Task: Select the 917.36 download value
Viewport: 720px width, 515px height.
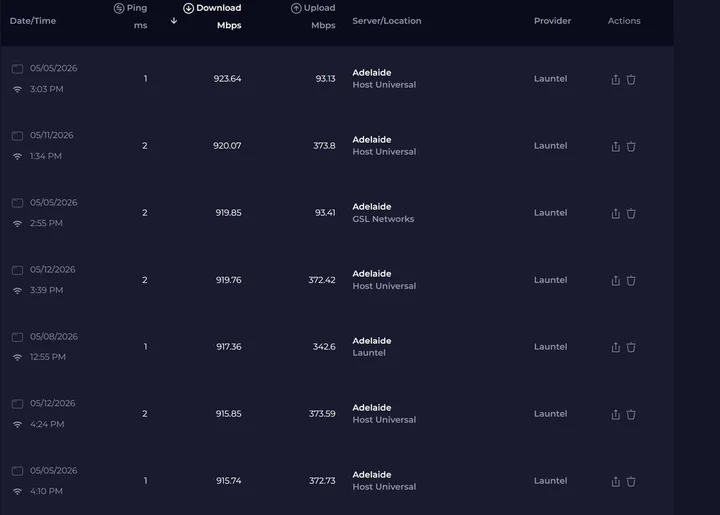Action: 229,347
